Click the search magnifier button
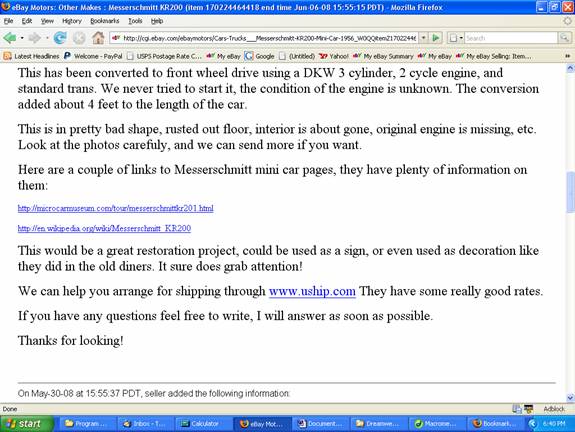Screen dimensions: 575x432 coord(564,38)
